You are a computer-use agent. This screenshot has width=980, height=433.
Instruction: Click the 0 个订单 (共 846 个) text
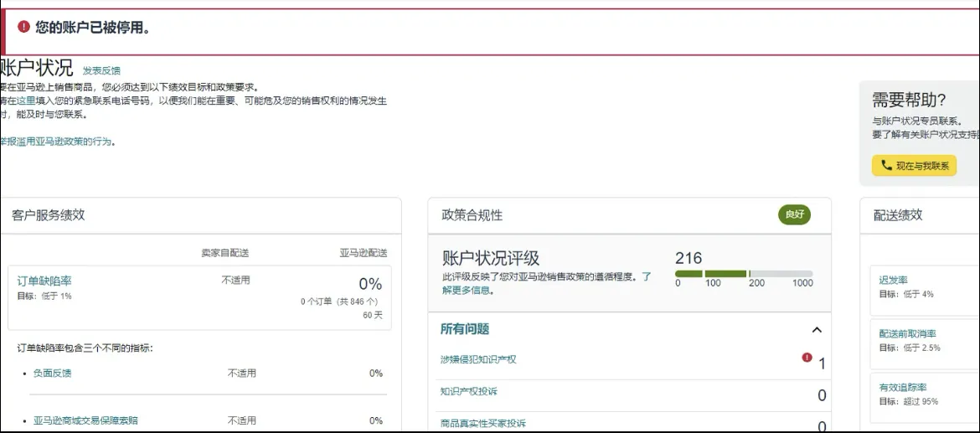pyautogui.click(x=341, y=302)
